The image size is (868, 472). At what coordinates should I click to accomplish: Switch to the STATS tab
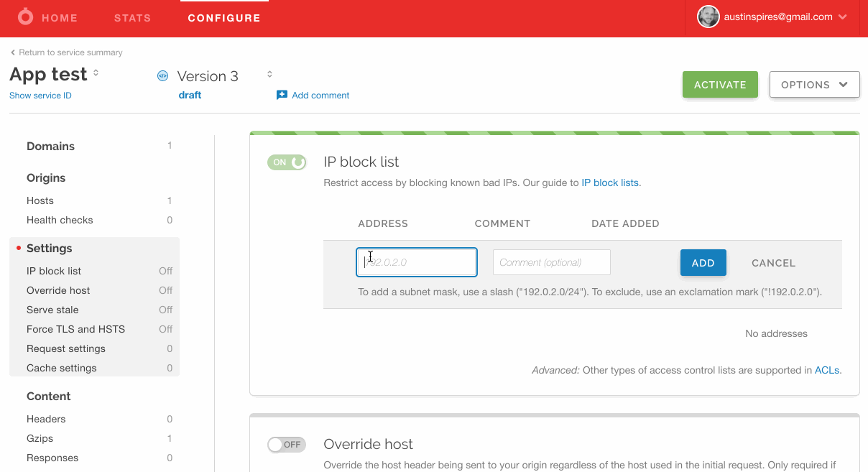[x=132, y=18]
